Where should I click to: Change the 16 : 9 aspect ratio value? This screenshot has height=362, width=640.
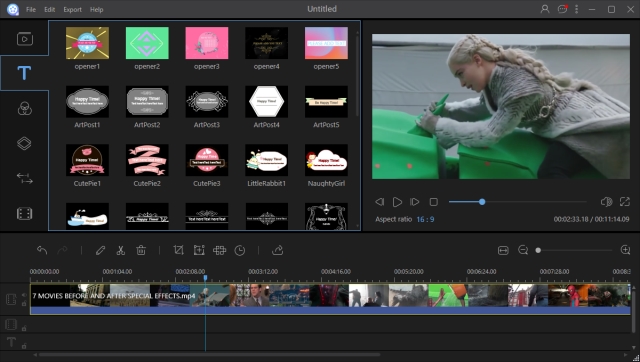tap(425, 219)
